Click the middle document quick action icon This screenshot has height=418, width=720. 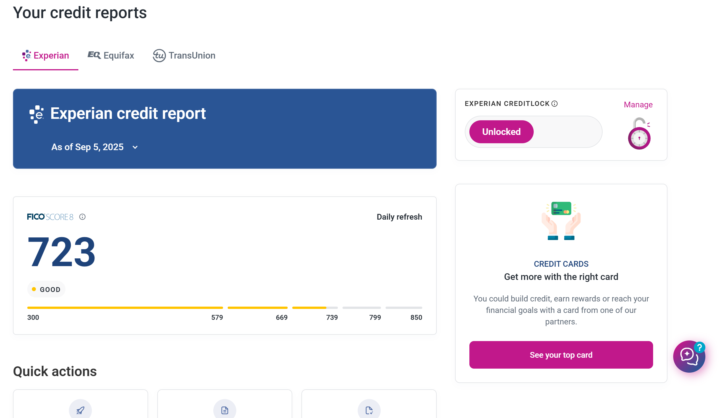point(225,410)
